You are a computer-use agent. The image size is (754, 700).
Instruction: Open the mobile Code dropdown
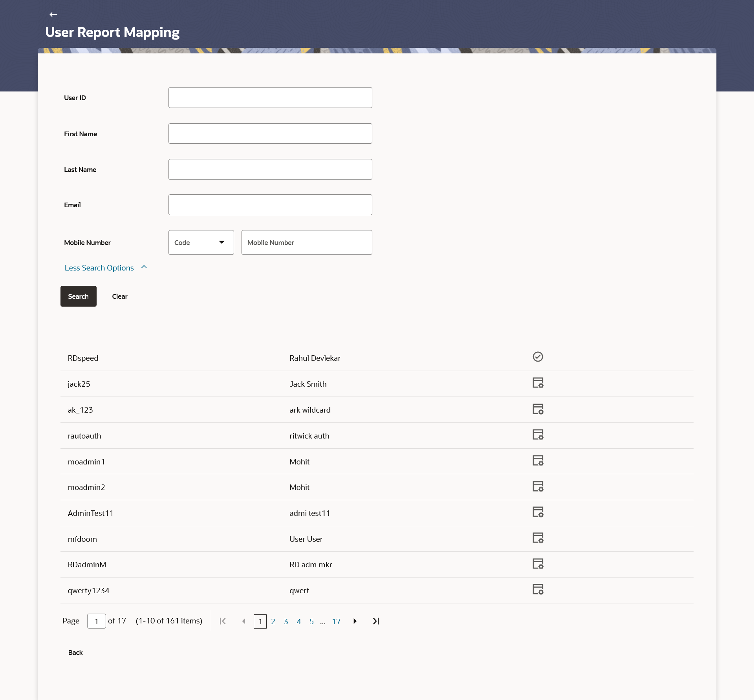point(201,243)
